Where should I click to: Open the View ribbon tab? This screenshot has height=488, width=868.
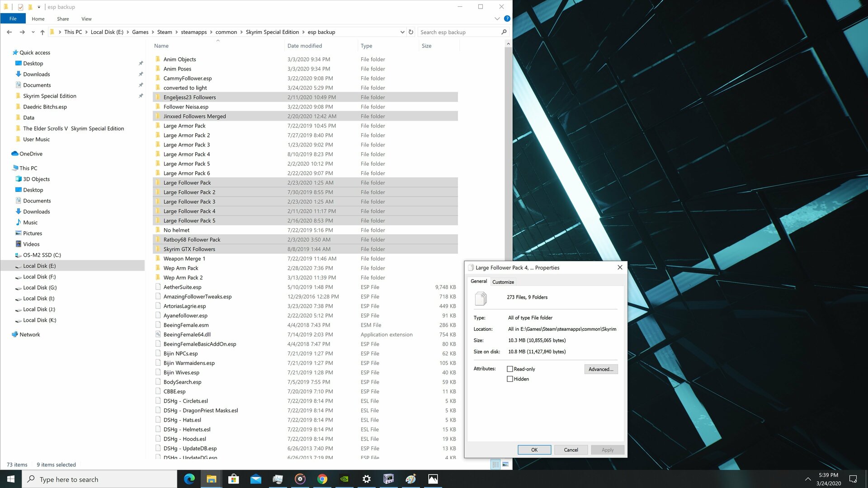pos(86,19)
